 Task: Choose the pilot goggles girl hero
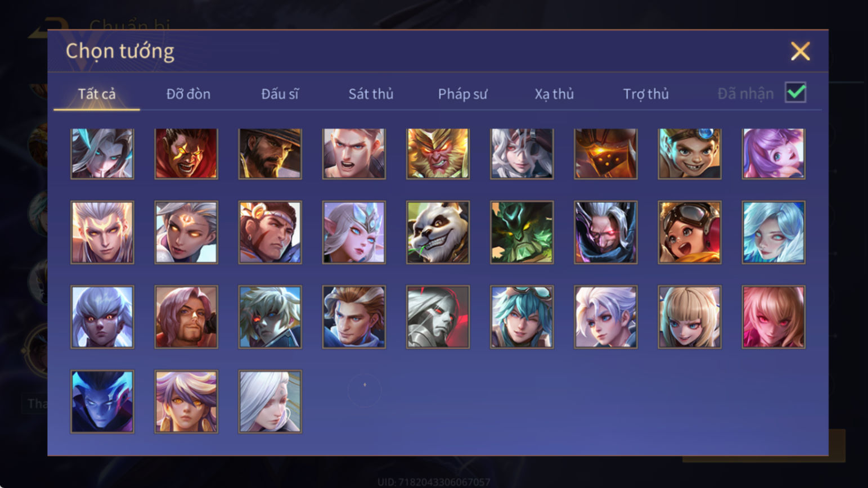[x=690, y=232]
